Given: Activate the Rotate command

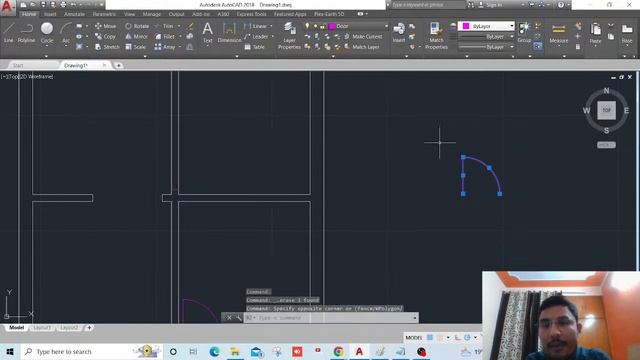Looking at the screenshot, I should [137, 26].
